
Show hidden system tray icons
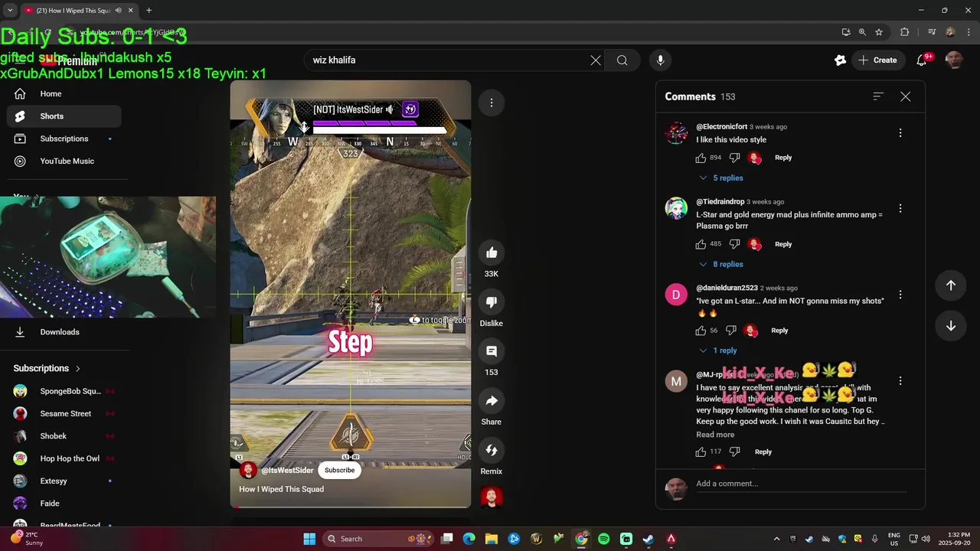[776, 539]
